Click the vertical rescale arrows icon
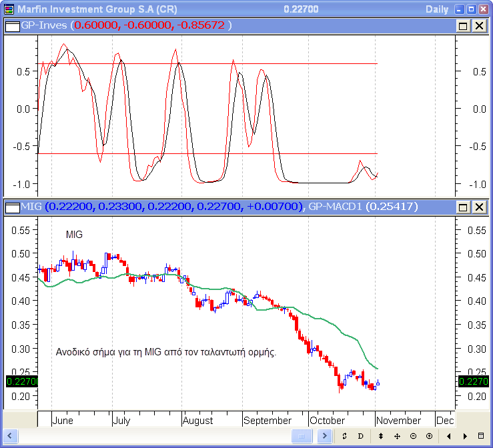The image size is (493, 448). click(380, 436)
